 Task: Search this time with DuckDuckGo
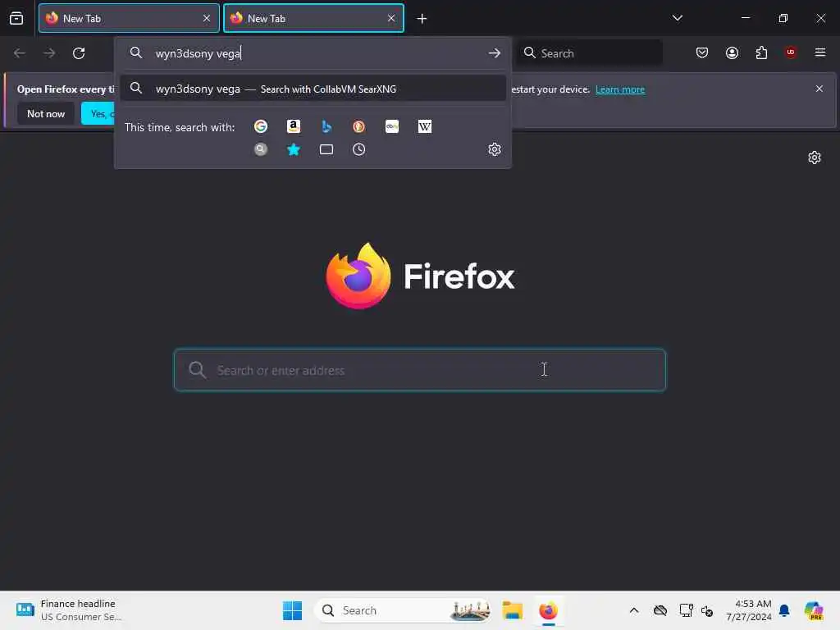(359, 126)
